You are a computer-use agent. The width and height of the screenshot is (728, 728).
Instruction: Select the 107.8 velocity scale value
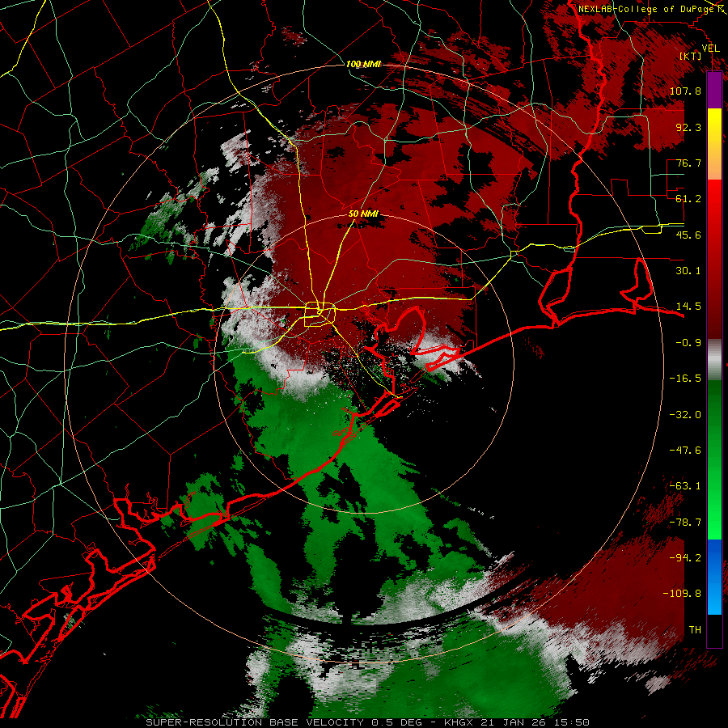pyautogui.click(x=685, y=91)
